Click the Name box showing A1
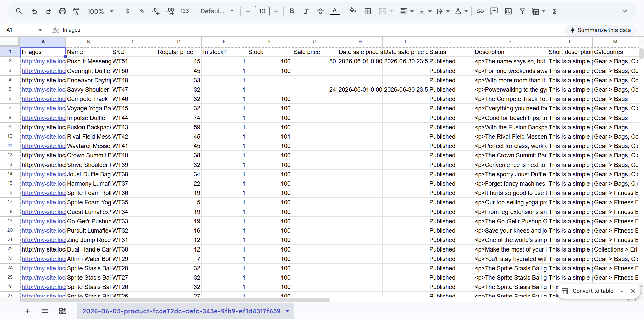Screen dimensions: 644x319 (x=21, y=30)
